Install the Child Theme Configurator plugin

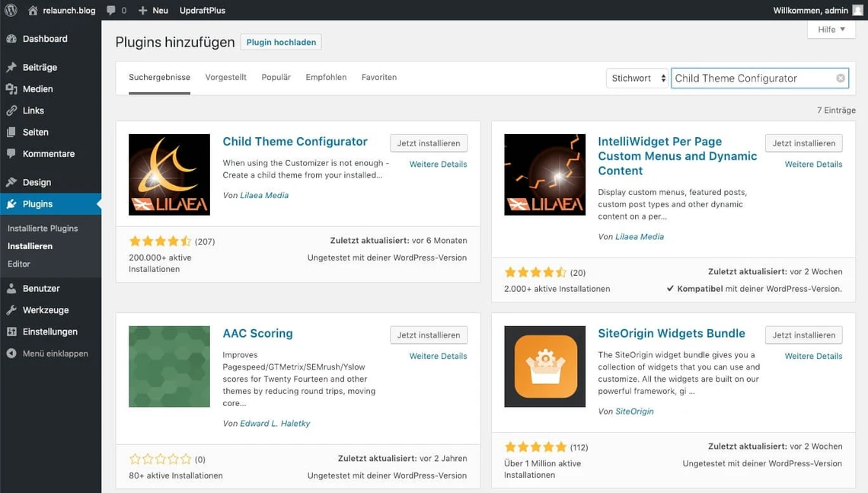coord(428,143)
